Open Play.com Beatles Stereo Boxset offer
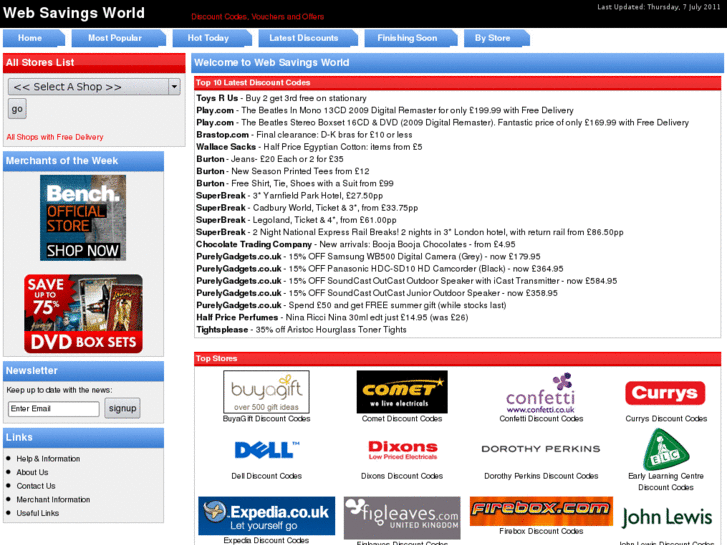Image resolution: width=727 pixels, height=545 pixels. 442,122
